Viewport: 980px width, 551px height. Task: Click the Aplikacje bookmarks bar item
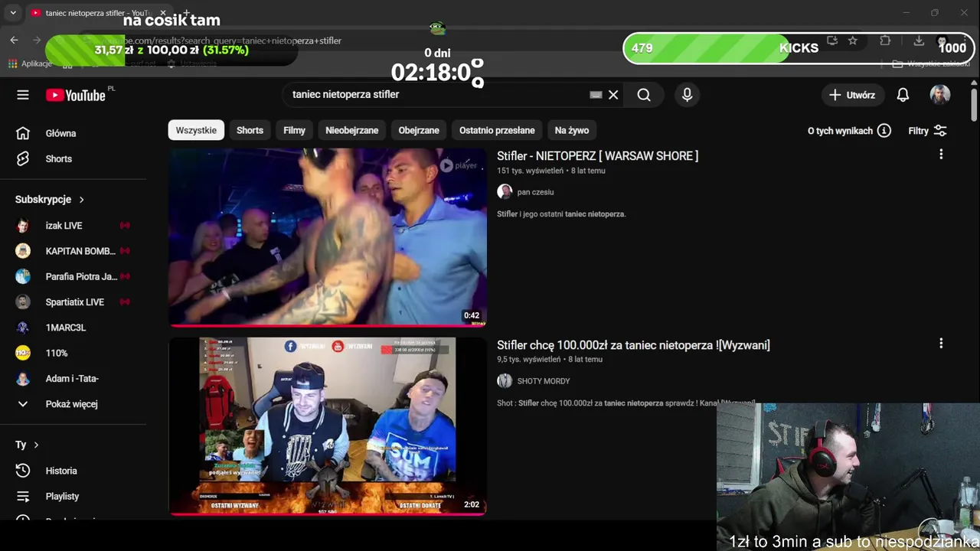click(x=31, y=64)
